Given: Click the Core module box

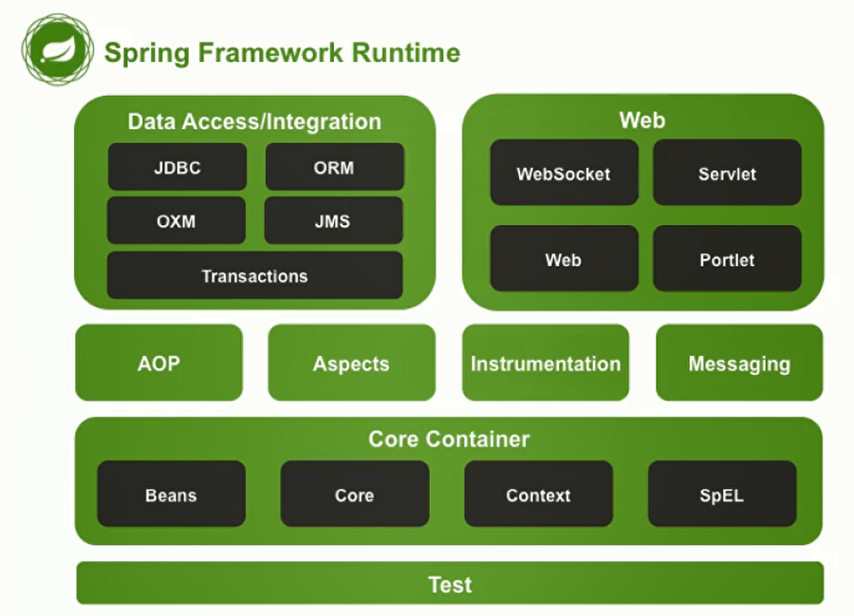Looking at the screenshot, I should 355,494.
